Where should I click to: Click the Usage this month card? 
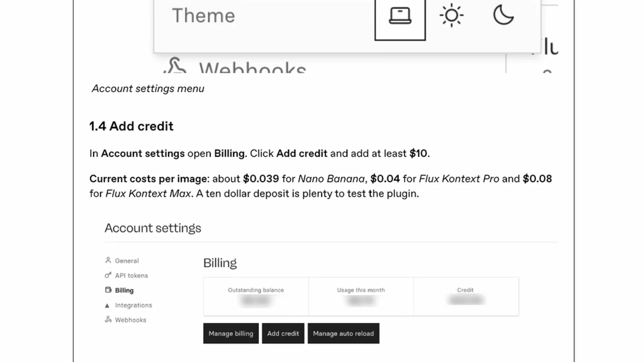point(361,296)
